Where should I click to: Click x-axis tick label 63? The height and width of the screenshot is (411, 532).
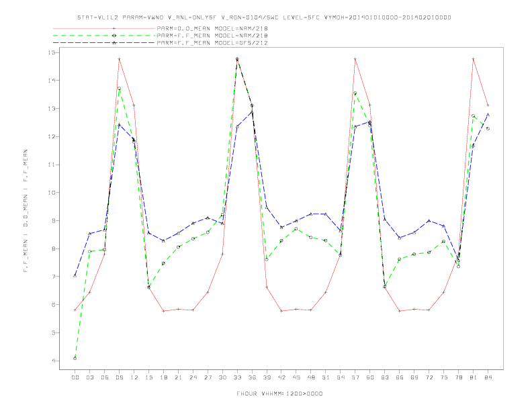tap(385, 377)
